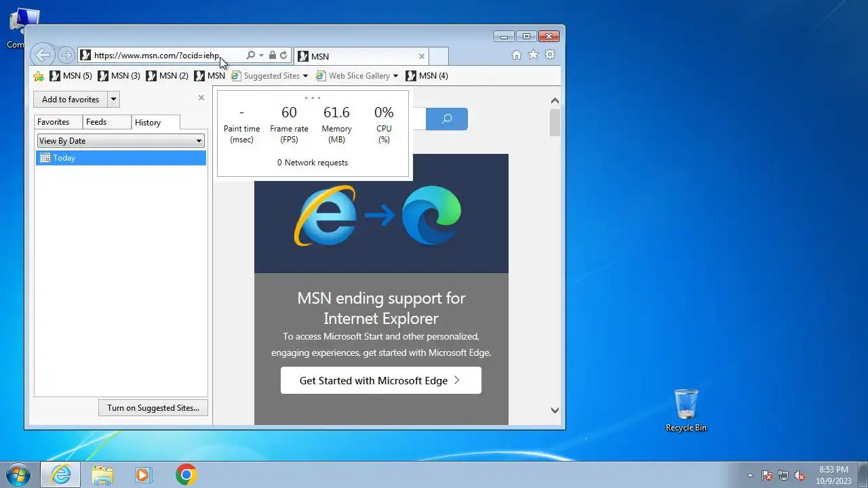Open the MSN (3) favorites bar link
Viewport: 868px width, 488px height.
(119, 76)
